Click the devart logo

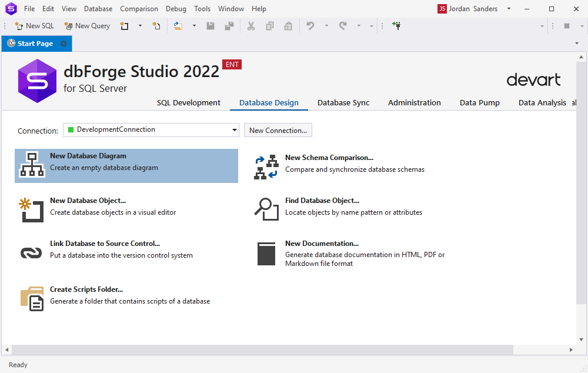[x=533, y=79]
